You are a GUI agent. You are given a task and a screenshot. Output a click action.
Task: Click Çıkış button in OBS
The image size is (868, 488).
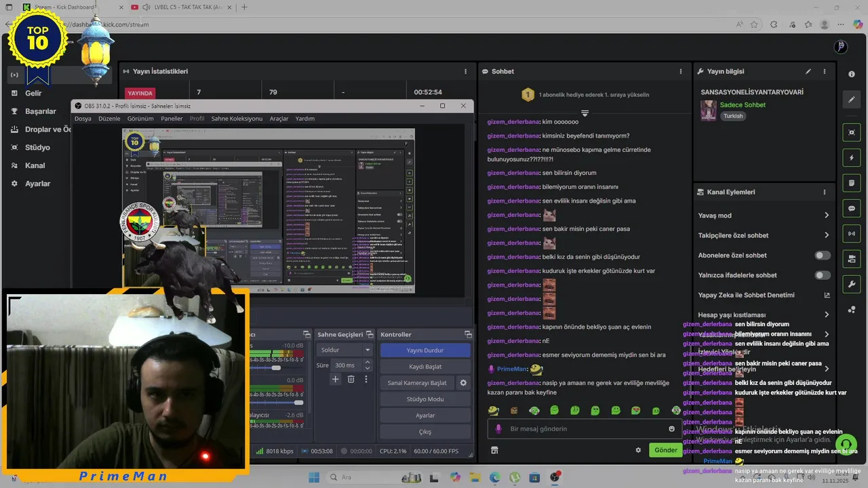(425, 432)
